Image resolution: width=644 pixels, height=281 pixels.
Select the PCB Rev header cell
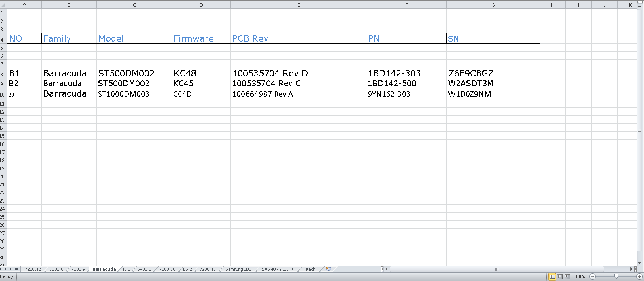298,38
